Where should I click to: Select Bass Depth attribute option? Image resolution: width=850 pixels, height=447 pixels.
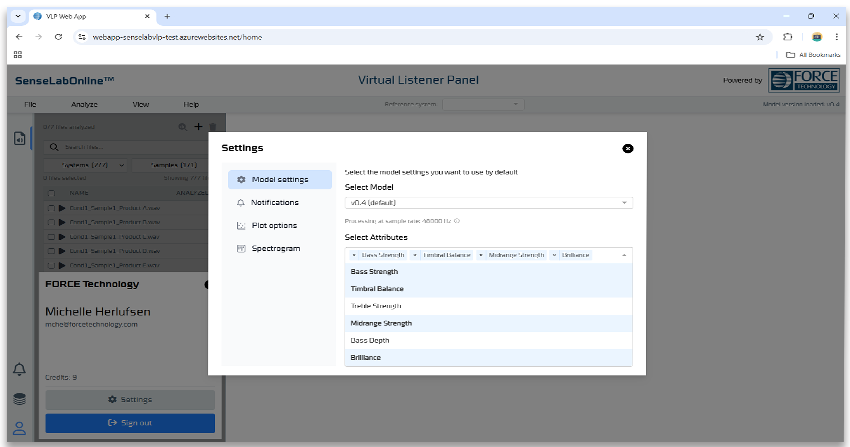488,340
